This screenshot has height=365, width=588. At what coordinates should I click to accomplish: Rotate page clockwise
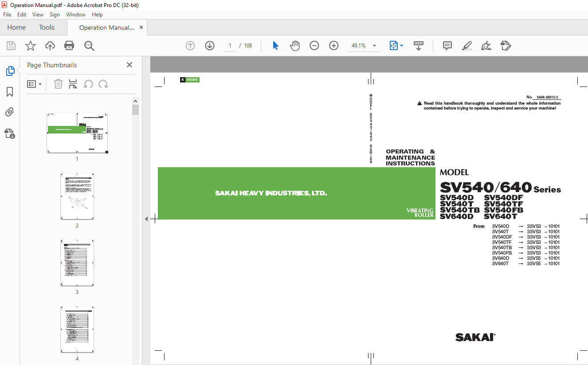[103, 84]
